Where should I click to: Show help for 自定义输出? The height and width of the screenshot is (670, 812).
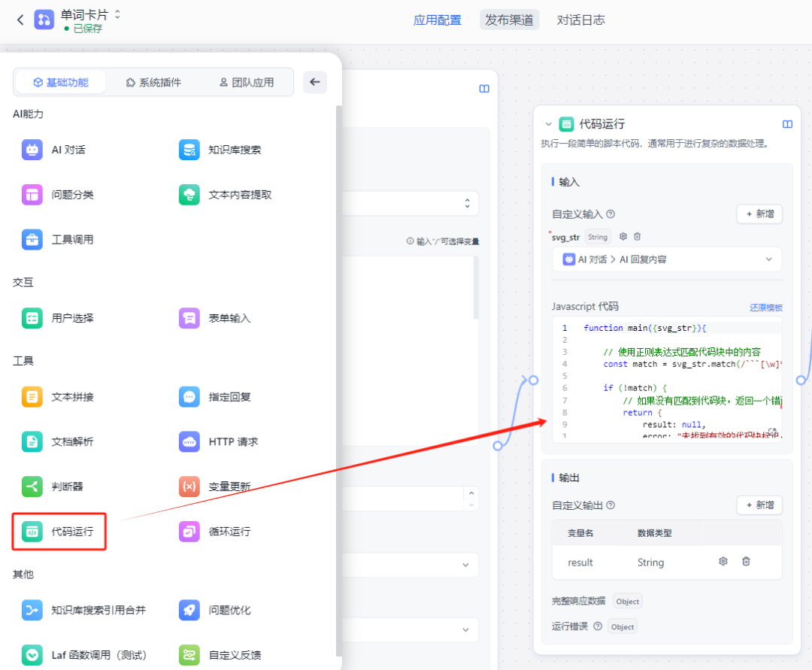click(x=611, y=505)
